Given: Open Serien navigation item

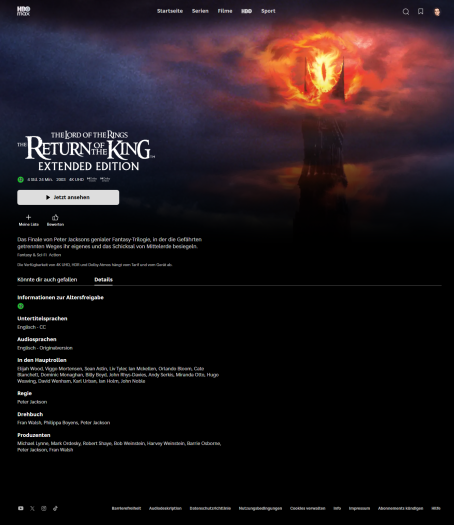Looking at the screenshot, I should pos(200,11).
